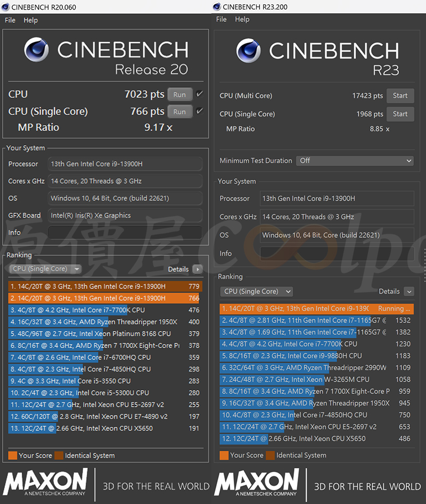426x504 pixels.
Task: Click the 7023 pts CPU score in R20
Action: [144, 94]
